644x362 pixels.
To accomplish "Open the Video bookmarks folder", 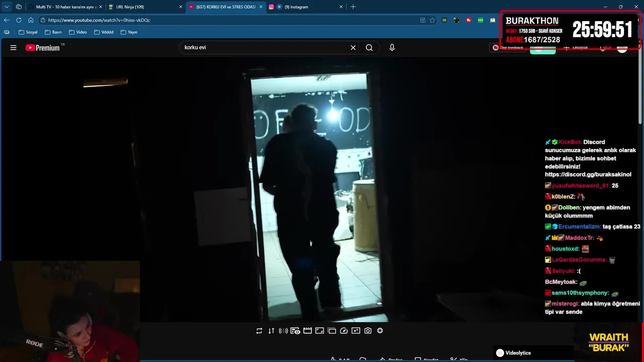I will coord(78,32).
